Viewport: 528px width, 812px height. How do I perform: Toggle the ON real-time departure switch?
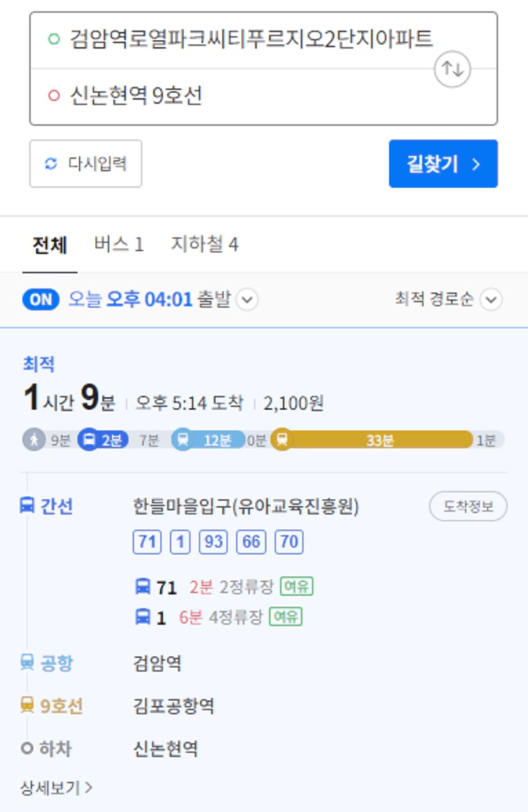pyautogui.click(x=41, y=299)
